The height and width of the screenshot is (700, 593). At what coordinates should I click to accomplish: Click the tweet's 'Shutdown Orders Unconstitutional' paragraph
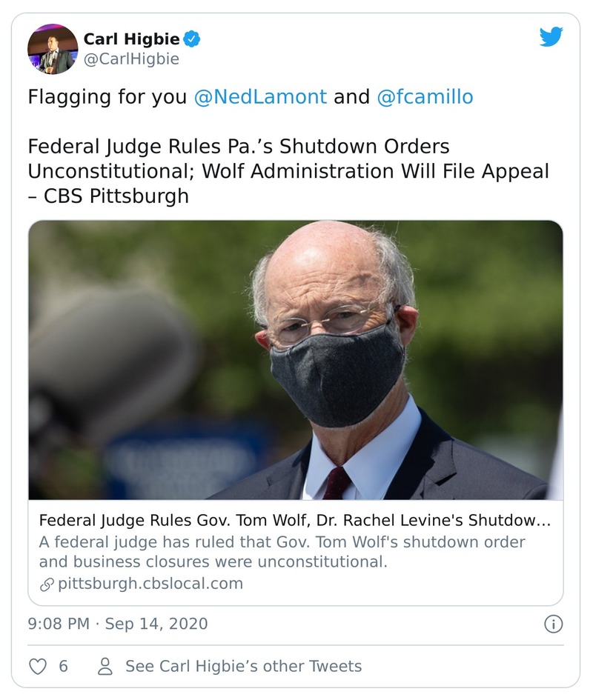click(288, 171)
